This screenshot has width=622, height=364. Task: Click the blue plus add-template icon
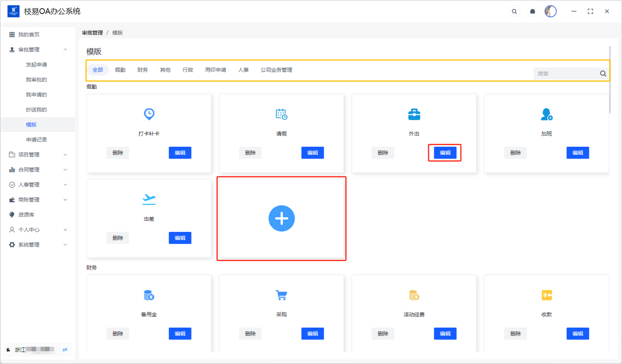point(282,218)
